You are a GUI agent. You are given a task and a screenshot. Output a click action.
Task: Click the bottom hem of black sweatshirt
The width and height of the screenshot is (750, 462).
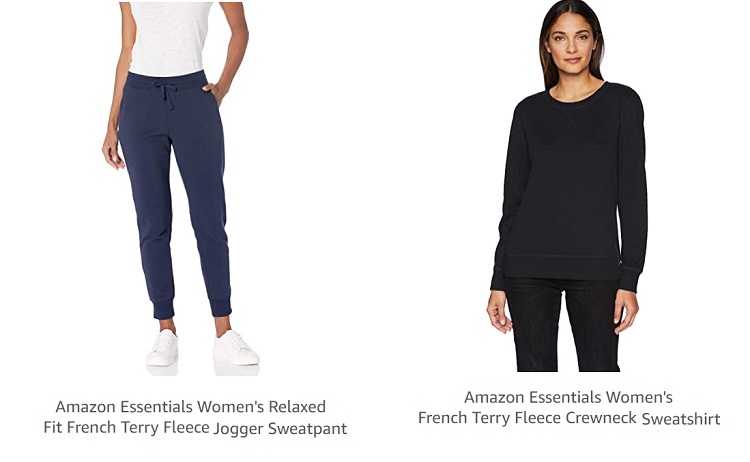pos(562,269)
